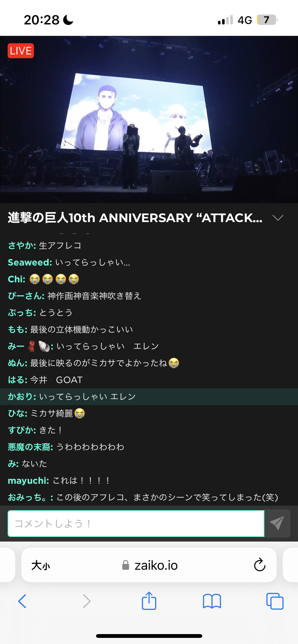Tap the 20:28 clock in status bar
This screenshot has width=298, height=644.
[42, 20]
